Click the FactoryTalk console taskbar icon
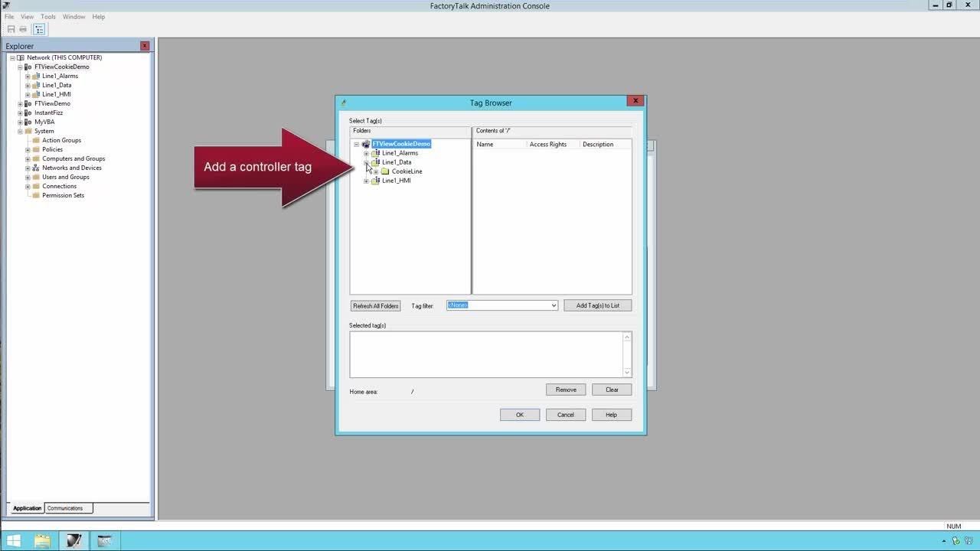Screen dimensions: 980x551 73,541
